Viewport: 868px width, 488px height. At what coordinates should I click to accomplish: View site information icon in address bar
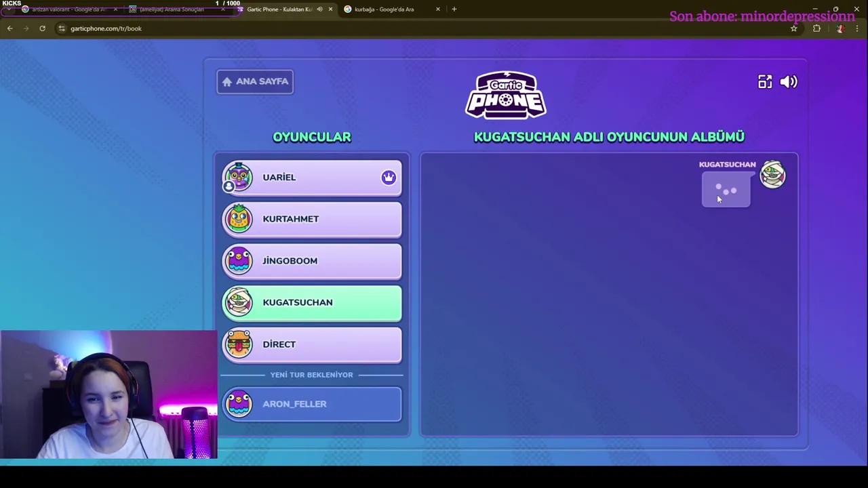click(x=62, y=28)
